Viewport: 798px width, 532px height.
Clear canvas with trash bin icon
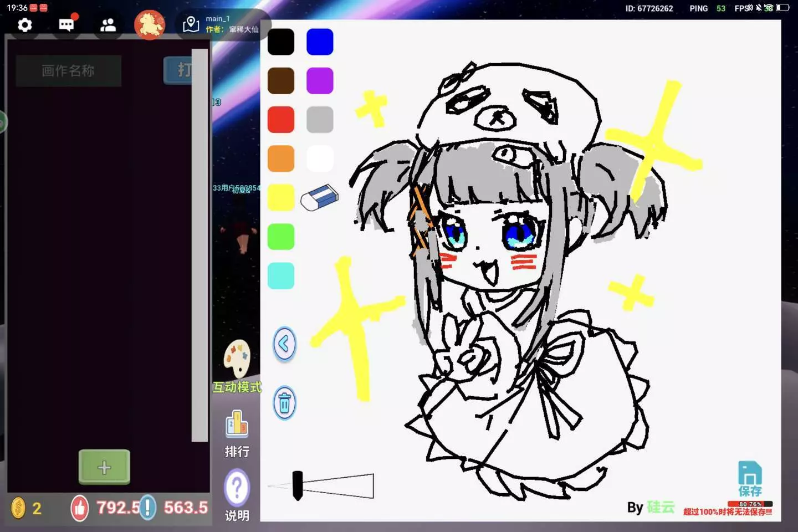click(284, 403)
